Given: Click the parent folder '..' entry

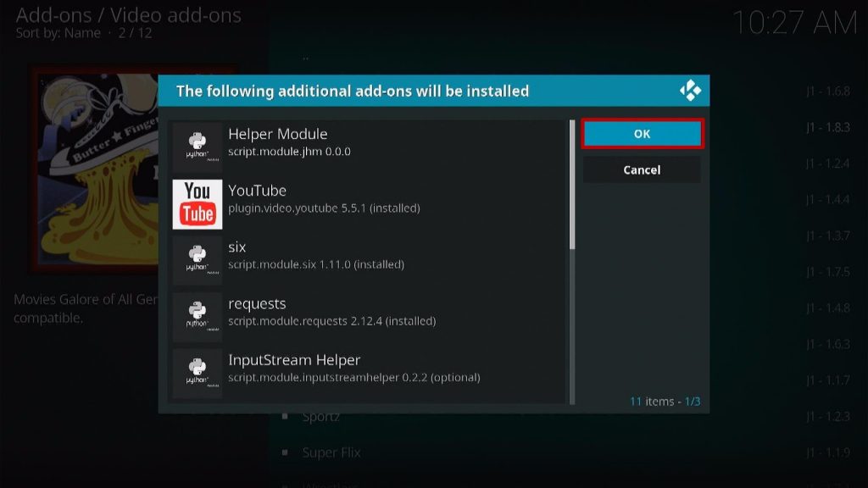Looking at the screenshot, I should pyautogui.click(x=305, y=57).
